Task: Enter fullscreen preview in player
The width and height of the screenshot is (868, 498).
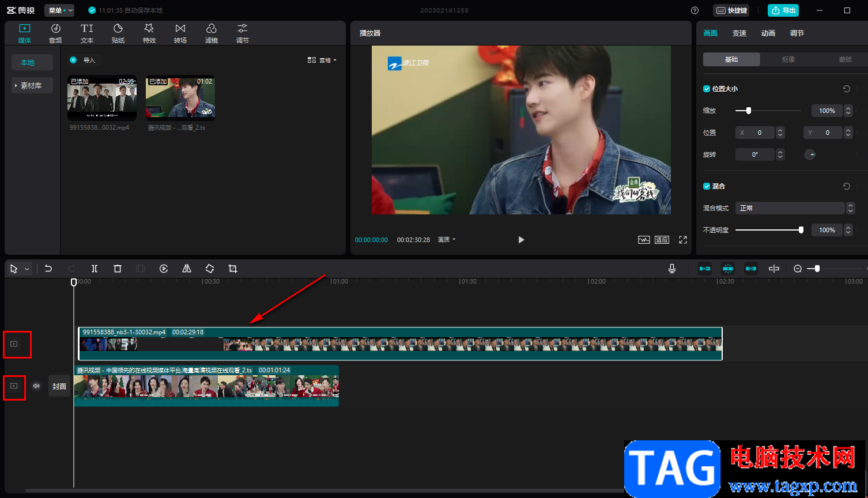Action: (x=683, y=240)
